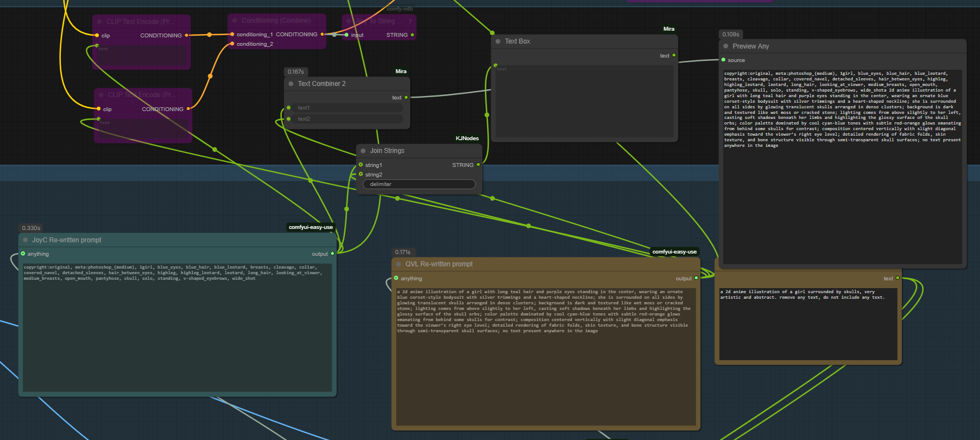Screen dimensions: 980x440
Task: Click Text Combiner 2 text output port
Action: 406,97
